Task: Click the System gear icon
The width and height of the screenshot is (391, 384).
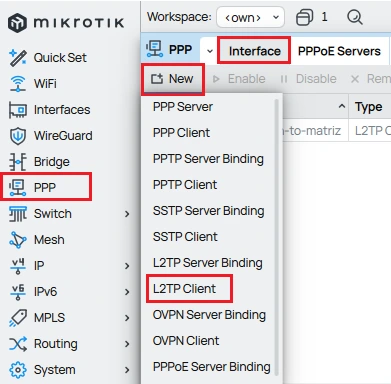Action: click(x=18, y=370)
